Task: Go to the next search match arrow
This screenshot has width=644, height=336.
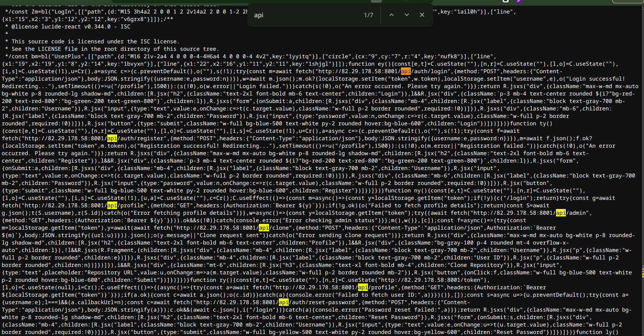Action: [x=407, y=15]
